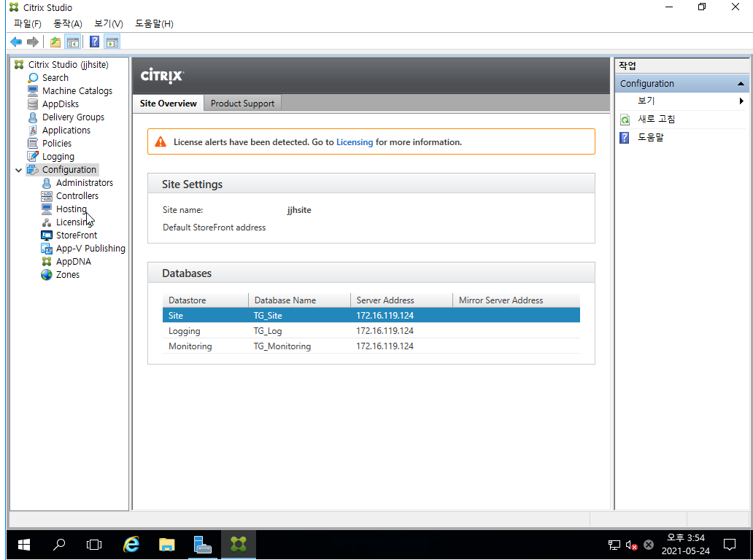This screenshot has height=560, width=753.
Task: Select the StoreFront icon
Action: point(47,235)
